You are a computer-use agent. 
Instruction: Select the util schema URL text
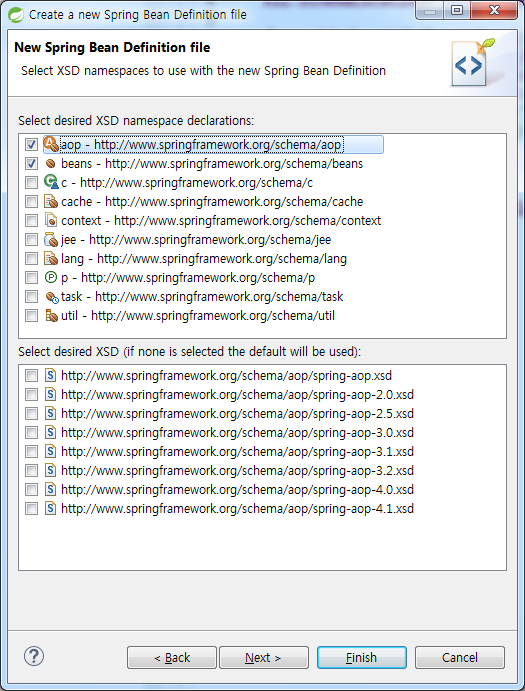[198, 316]
